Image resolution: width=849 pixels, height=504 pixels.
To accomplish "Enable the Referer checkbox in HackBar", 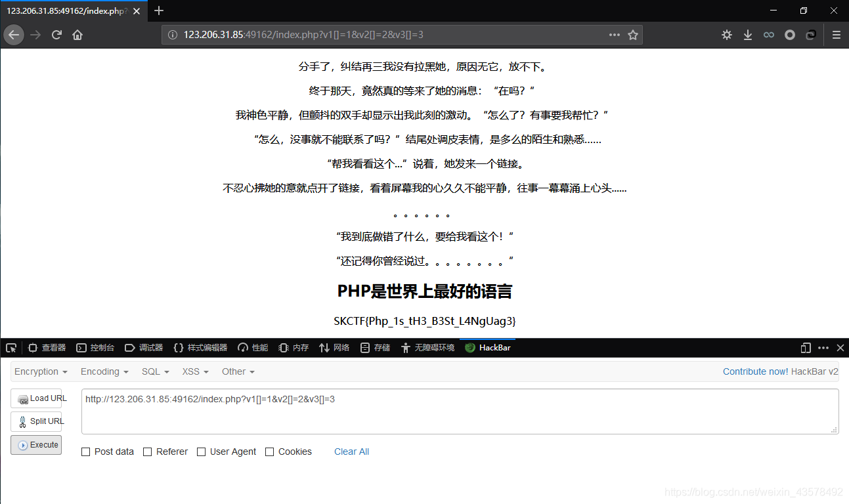I will click(x=147, y=451).
